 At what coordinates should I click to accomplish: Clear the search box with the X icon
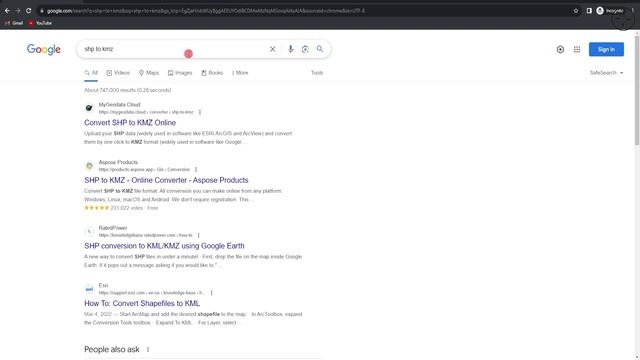273,49
